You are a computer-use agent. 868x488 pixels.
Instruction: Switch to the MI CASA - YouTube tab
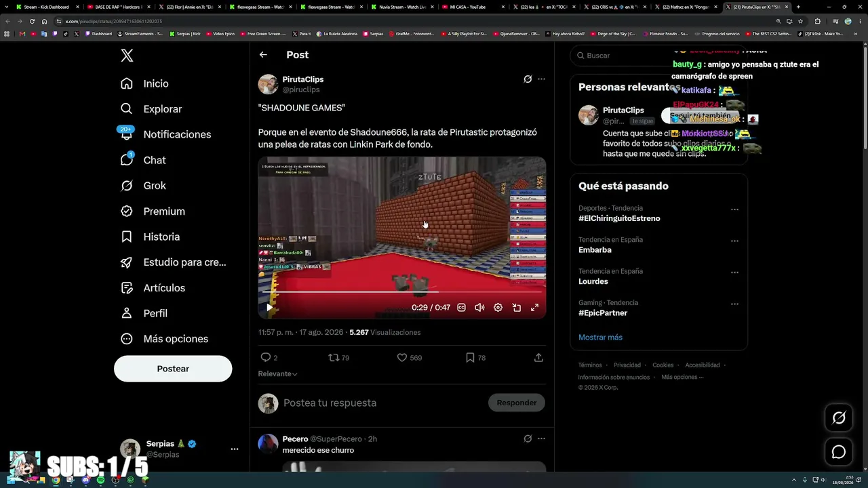coord(473,7)
